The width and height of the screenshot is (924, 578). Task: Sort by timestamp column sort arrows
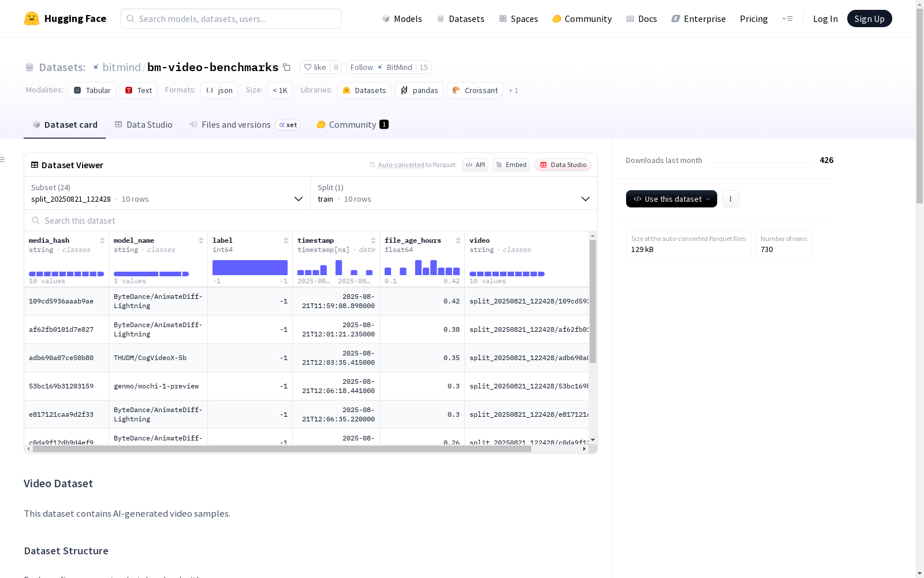click(373, 240)
